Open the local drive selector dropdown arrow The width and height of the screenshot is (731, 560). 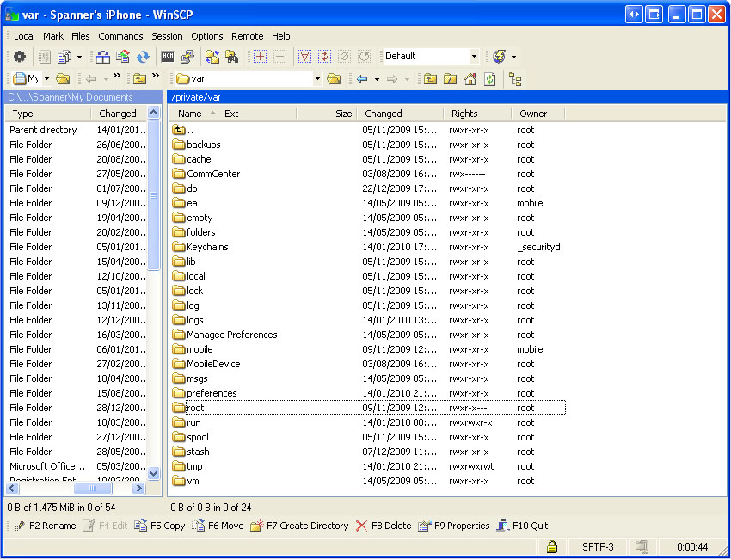[x=46, y=79]
